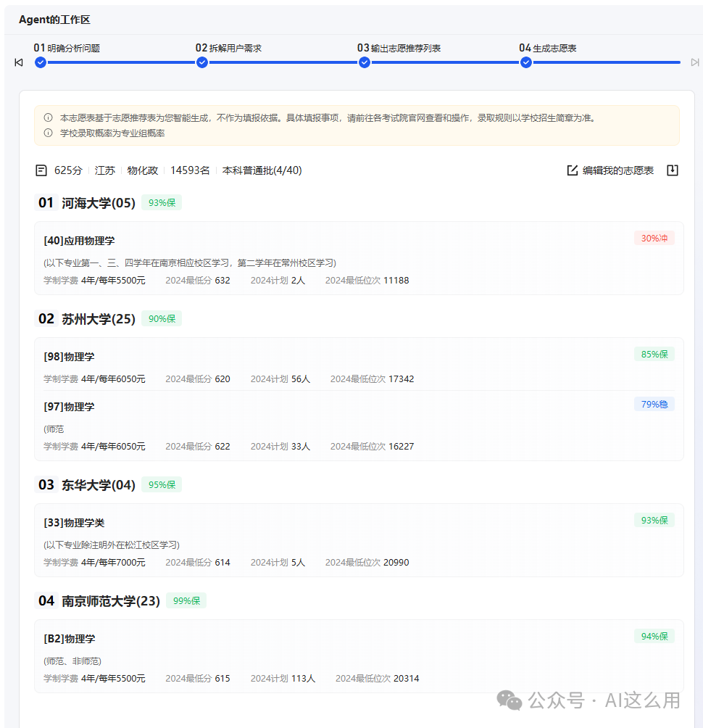Click the skip-to-first-step icon
The height and width of the screenshot is (728, 703).
pyautogui.click(x=19, y=62)
